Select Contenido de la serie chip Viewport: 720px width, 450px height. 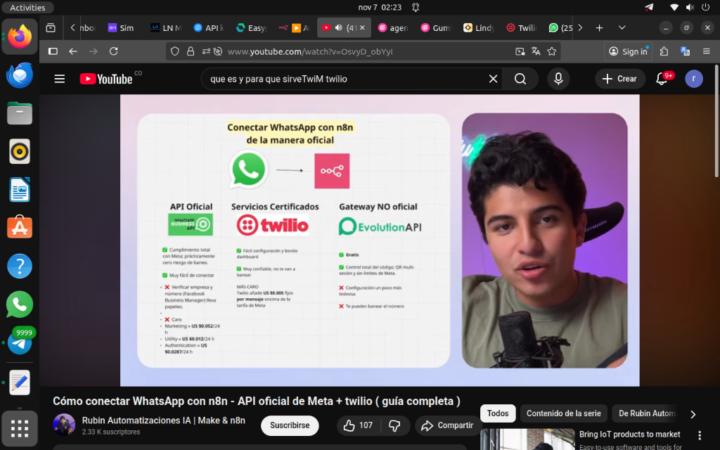563,413
